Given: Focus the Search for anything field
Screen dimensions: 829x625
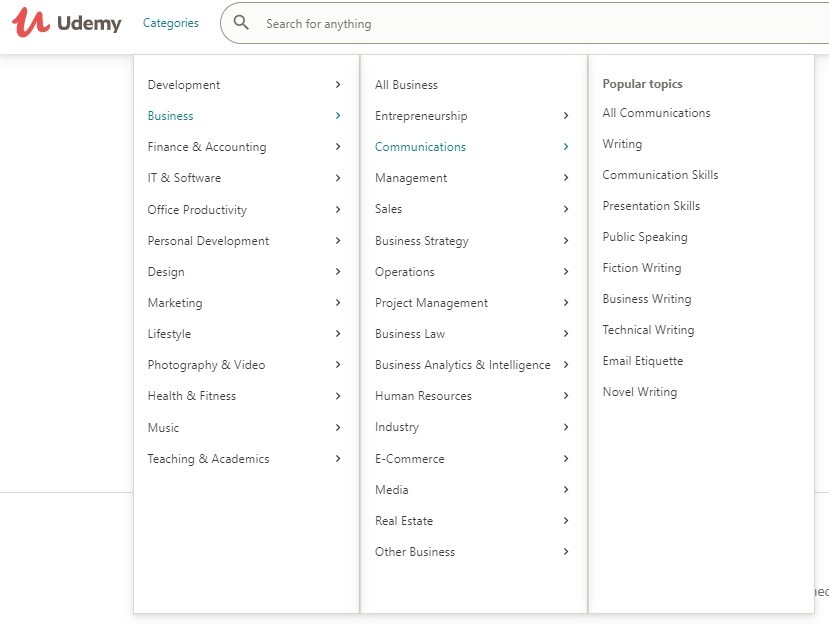Looking at the screenshot, I should [524, 23].
